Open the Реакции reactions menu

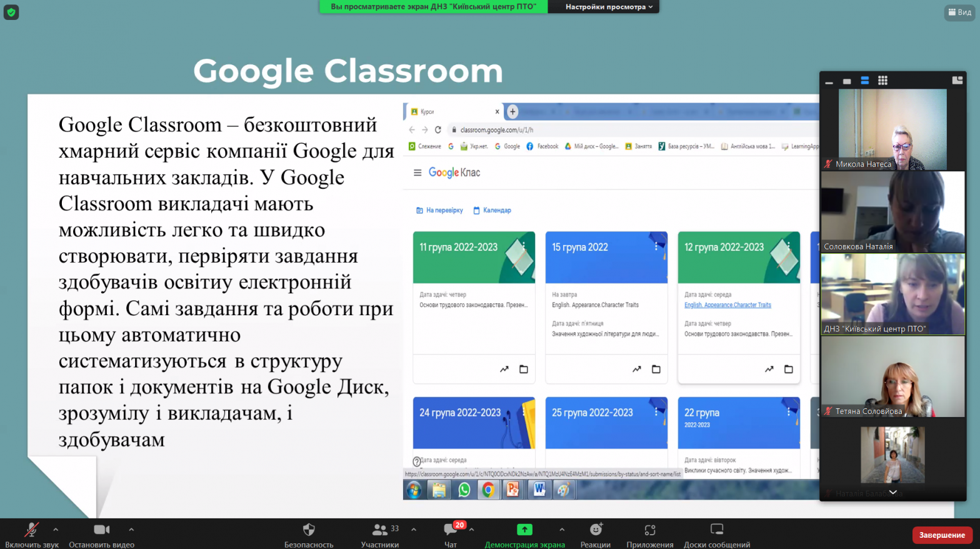point(596,535)
